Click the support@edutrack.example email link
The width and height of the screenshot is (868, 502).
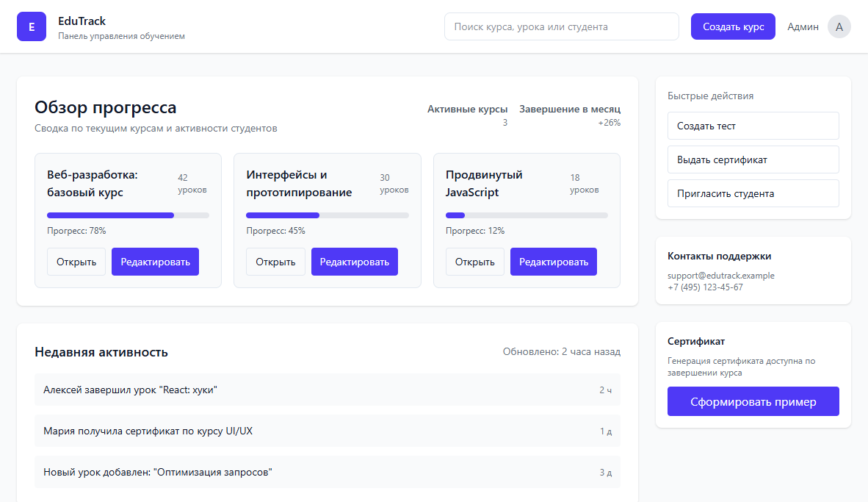point(720,275)
